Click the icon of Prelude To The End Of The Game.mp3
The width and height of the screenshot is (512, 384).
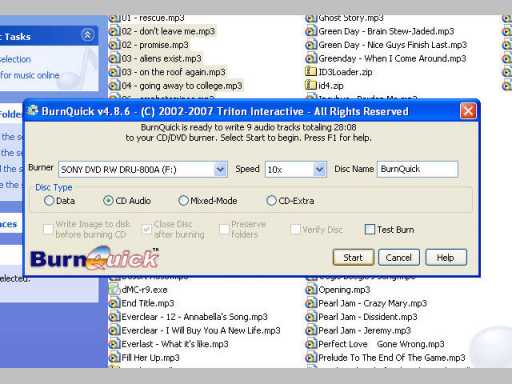311,358
